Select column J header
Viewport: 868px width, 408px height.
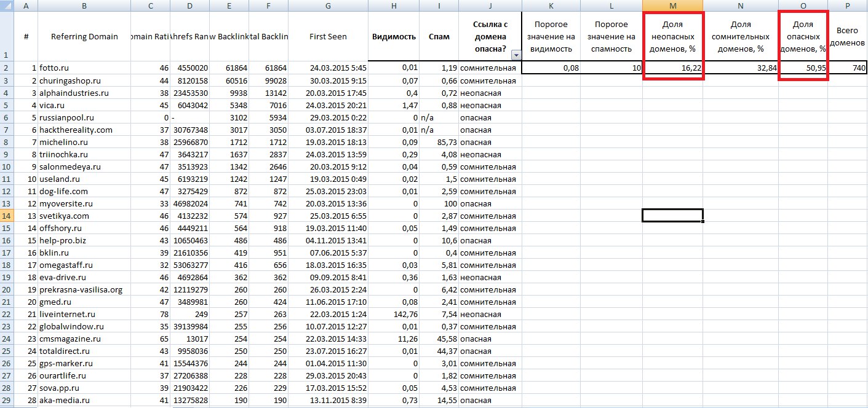pos(490,6)
